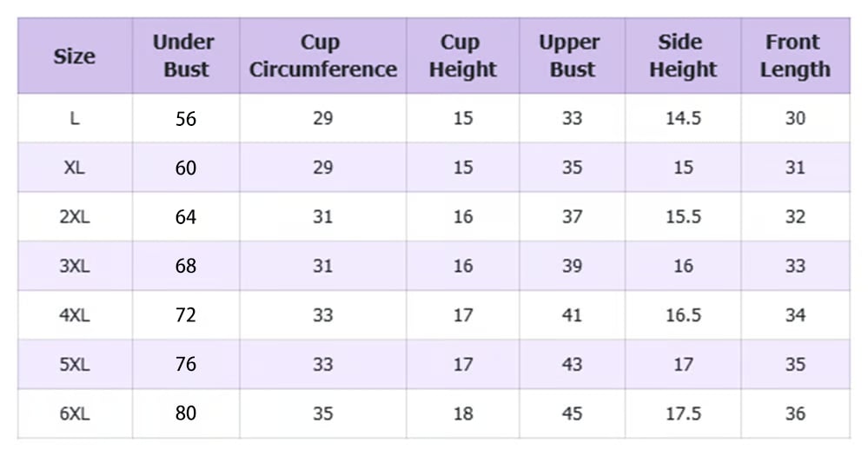Select the Cup Circumference header cell
Viewport: 868px width, 456px height.
coord(322,56)
